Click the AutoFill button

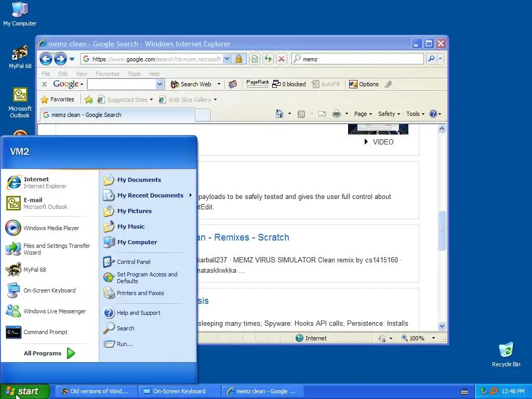click(326, 84)
